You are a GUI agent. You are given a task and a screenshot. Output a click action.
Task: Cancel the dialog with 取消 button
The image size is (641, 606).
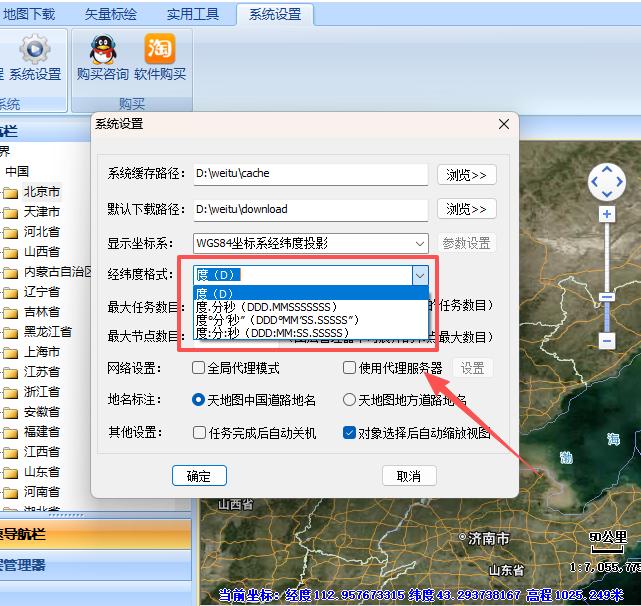(409, 476)
